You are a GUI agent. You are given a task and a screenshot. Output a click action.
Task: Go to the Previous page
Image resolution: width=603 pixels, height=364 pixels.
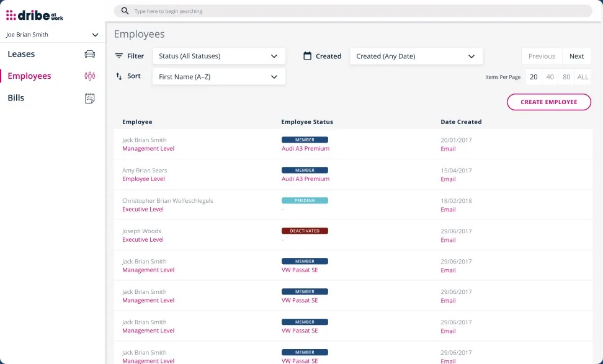(542, 56)
